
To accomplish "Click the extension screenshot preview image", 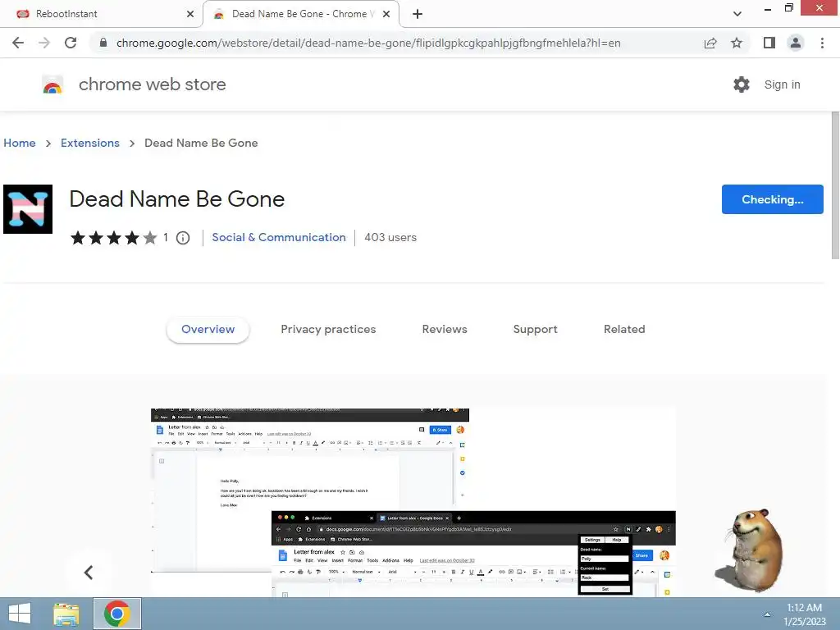I will coord(413,503).
